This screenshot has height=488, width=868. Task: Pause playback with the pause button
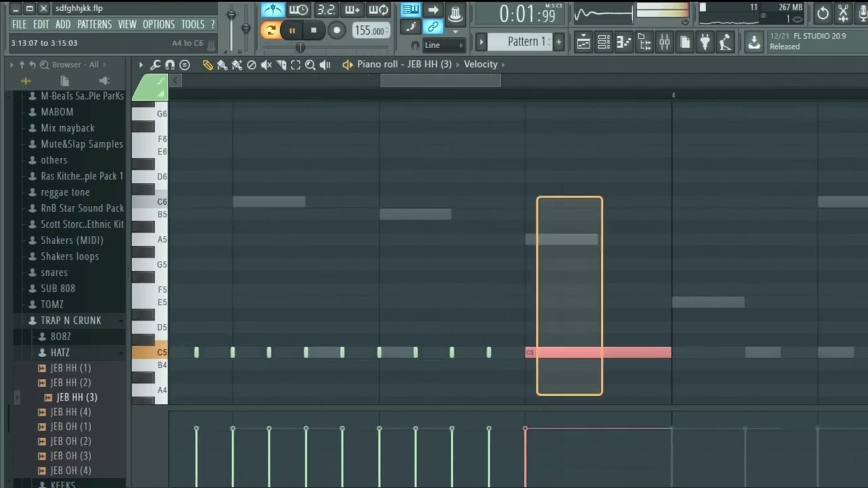click(292, 30)
